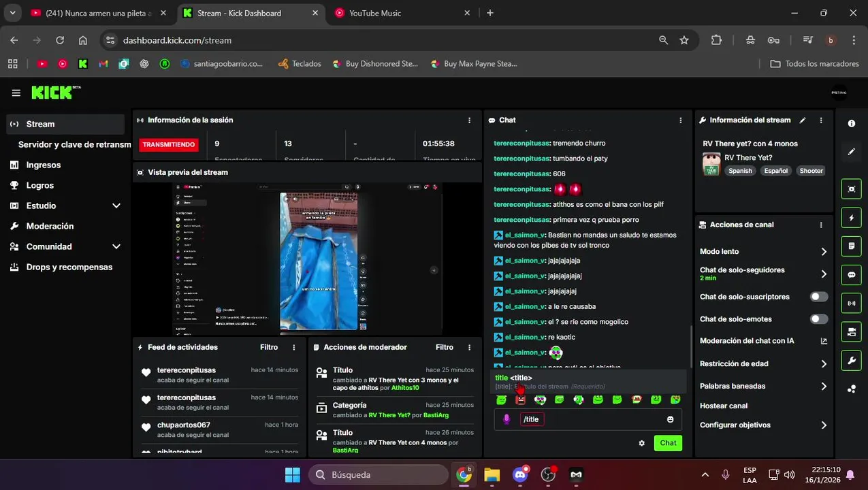Click the green Chat send button
868x490 pixels.
click(x=668, y=443)
